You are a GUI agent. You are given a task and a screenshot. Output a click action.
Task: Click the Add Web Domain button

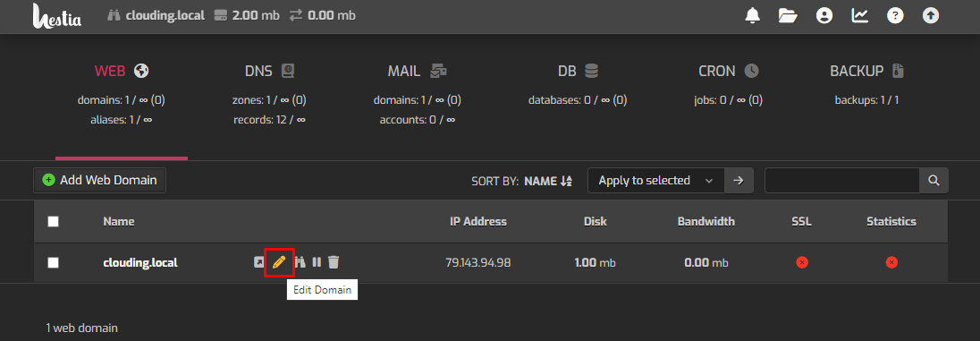point(99,180)
